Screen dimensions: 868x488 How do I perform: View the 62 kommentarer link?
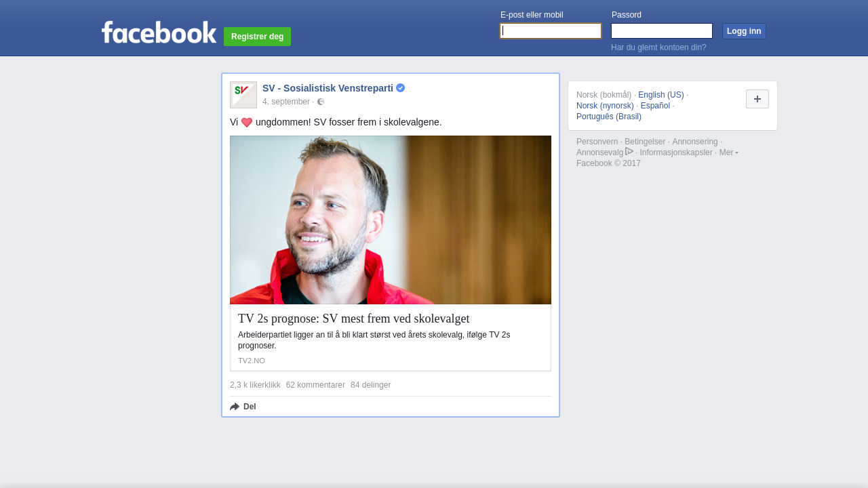click(315, 385)
